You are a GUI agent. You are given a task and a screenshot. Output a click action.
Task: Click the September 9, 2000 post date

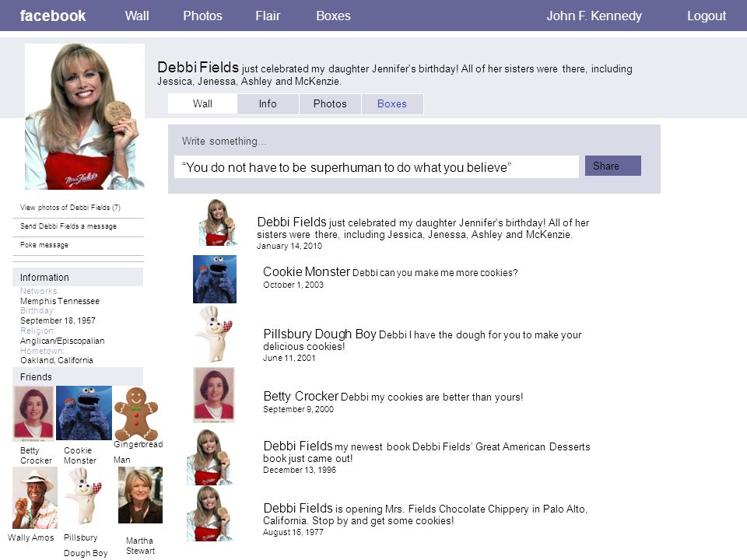[x=298, y=410]
